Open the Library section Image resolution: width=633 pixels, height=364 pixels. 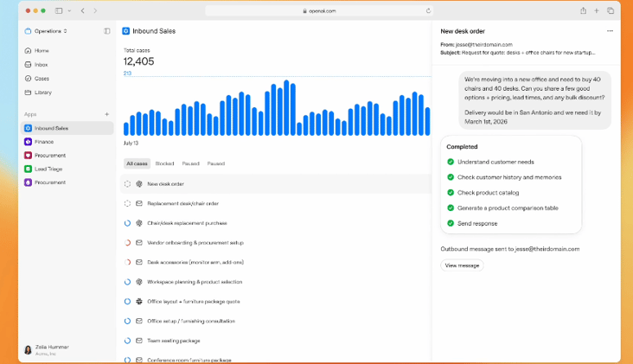pyautogui.click(x=42, y=93)
